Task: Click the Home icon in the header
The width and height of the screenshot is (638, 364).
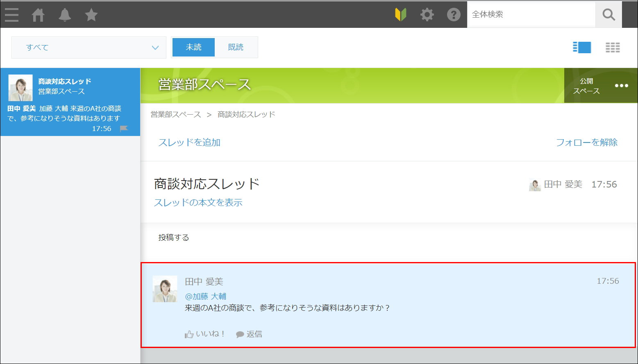Action: click(x=38, y=14)
